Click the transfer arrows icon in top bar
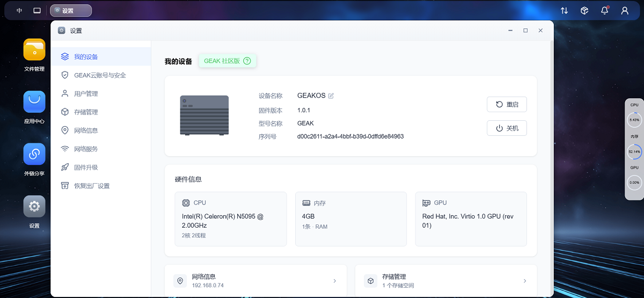The image size is (644, 298). click(x=564, y=10)
